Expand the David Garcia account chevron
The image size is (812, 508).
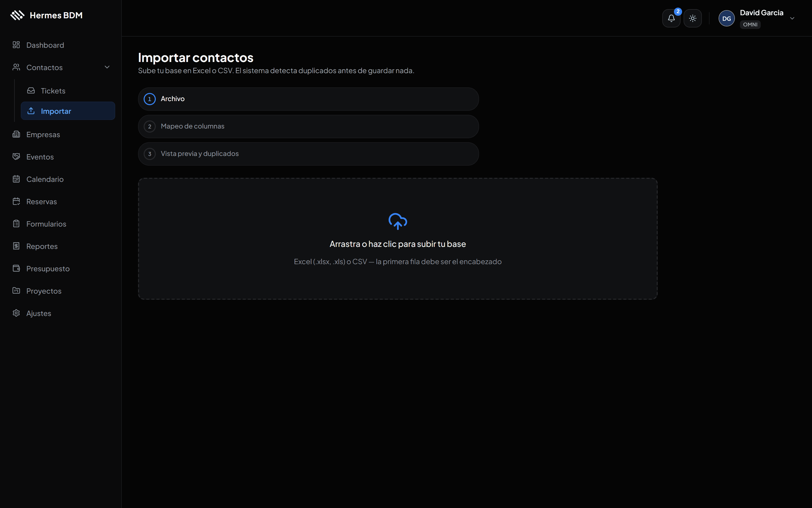coord(792,18)
